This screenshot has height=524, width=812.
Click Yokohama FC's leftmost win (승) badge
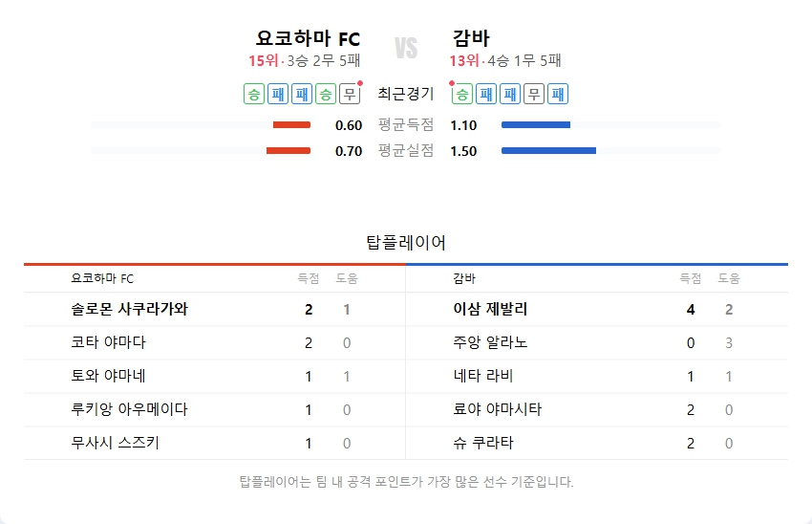click(x=254, y=94)
